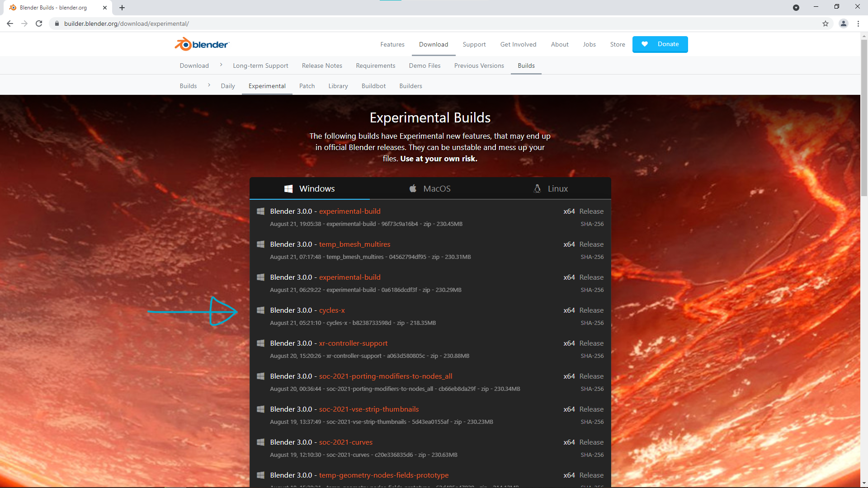This screenshot has width=868, height=488.
Task: Click the Windows logo on the Windows tab
Action: click(288, 188)
